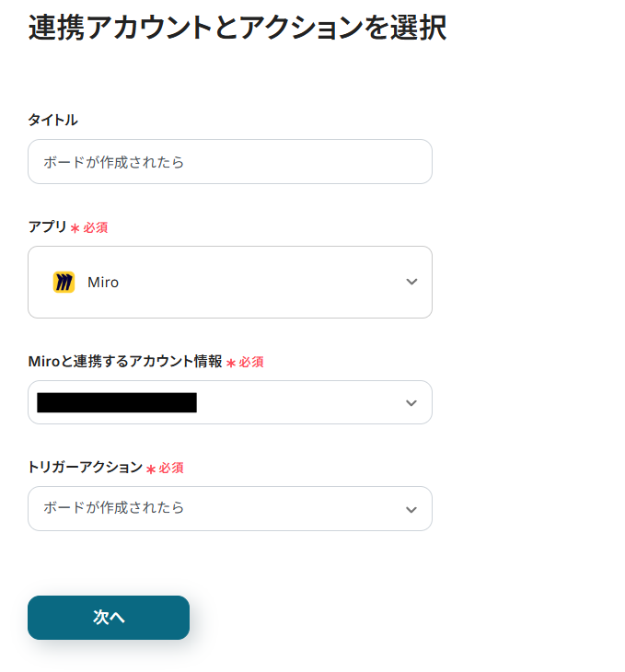Click the redacted account value
Screen dimensions: 625x672
(117, 402)
